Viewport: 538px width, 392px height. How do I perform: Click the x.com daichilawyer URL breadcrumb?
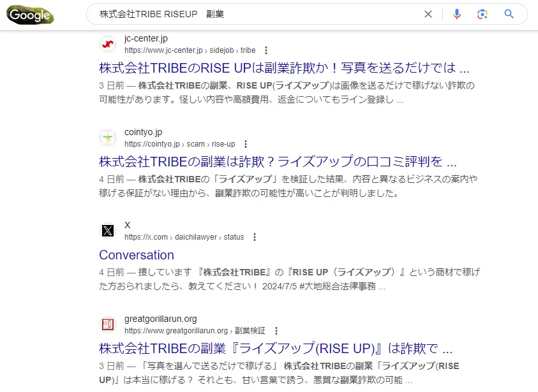click(184, 237)
